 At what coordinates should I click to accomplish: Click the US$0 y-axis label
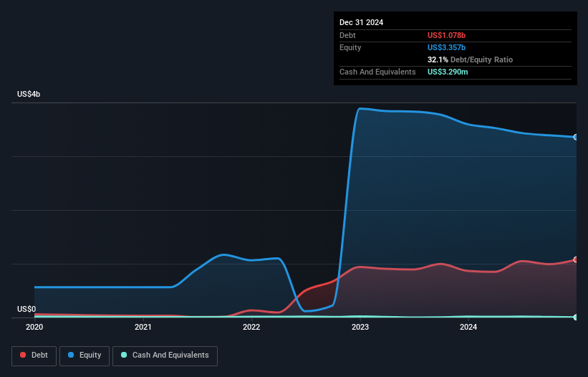click(x=26, y=309)
